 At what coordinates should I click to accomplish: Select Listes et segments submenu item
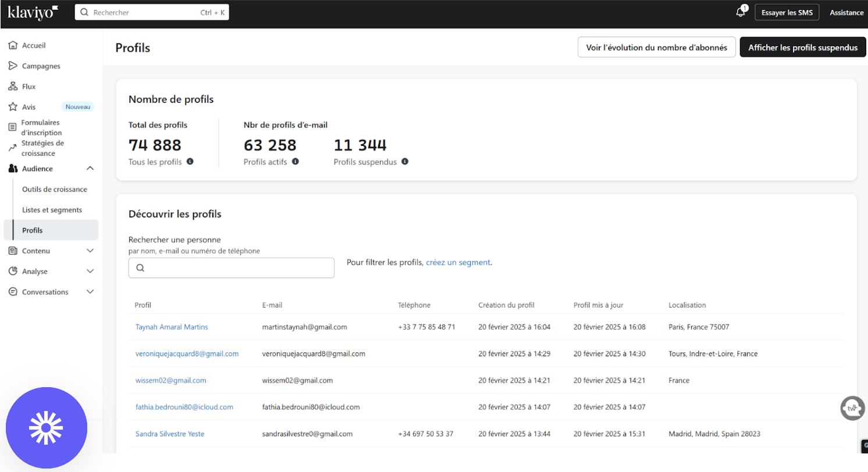pos(52,210)
